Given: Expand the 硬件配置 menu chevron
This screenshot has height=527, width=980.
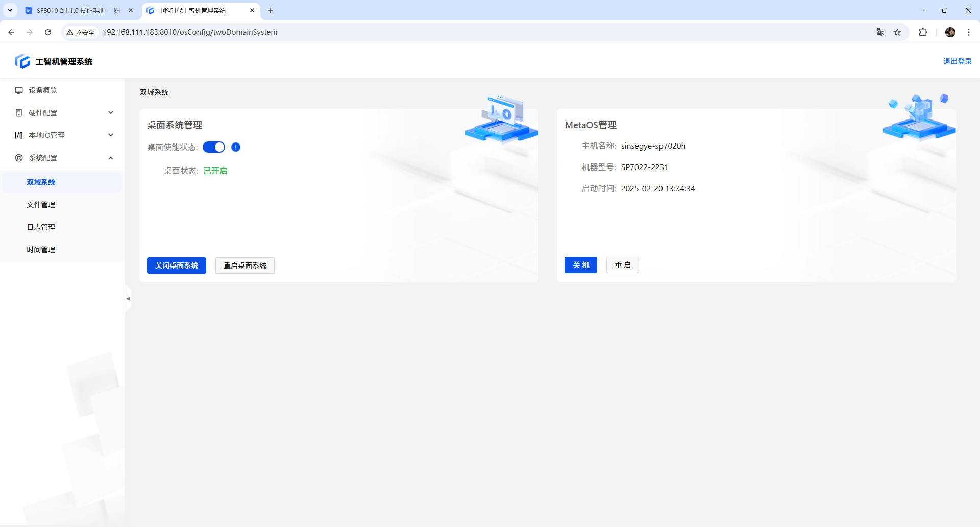Looking at the screenshot, I should pos(111,113).
